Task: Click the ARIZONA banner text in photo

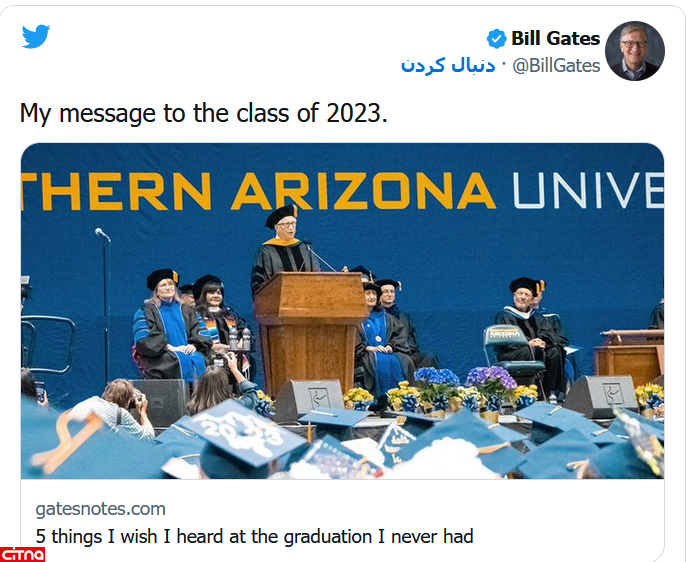Action: pos(363,192)
